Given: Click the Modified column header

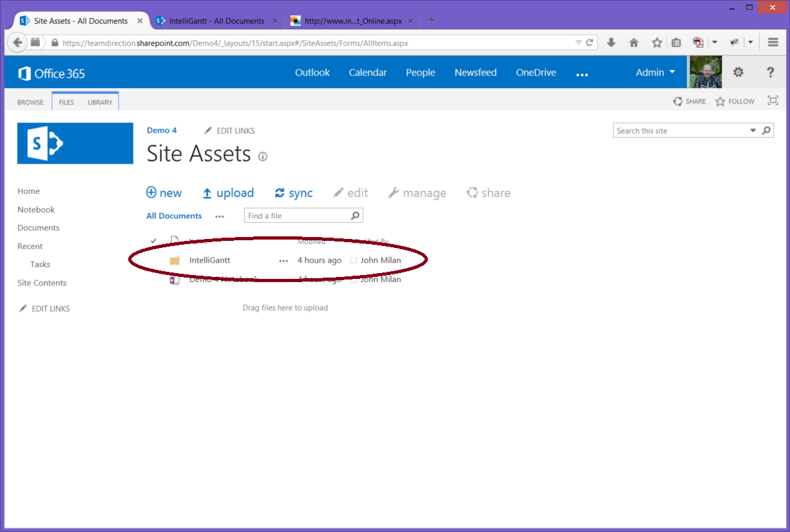Looking at the screenshot, I should (312, 242).
